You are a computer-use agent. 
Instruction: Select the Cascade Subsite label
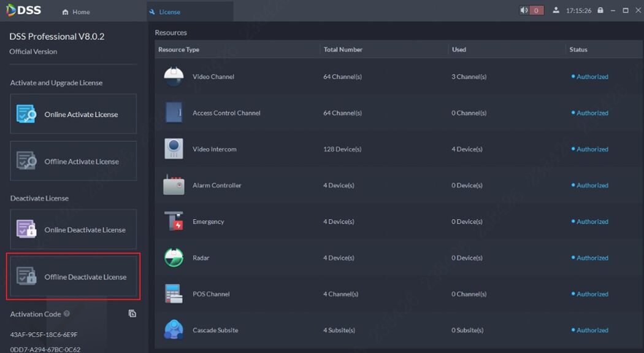(x=215, y=330)
